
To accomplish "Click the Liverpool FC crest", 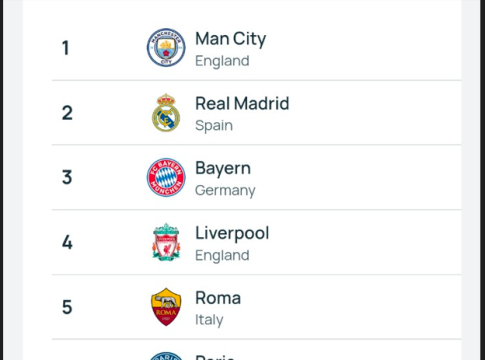I will coord(166,242).
